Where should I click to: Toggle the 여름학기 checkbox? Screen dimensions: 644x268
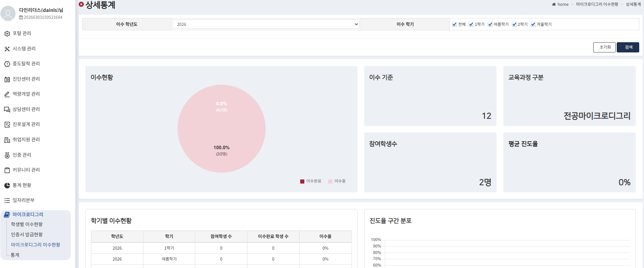coord(490,24)
